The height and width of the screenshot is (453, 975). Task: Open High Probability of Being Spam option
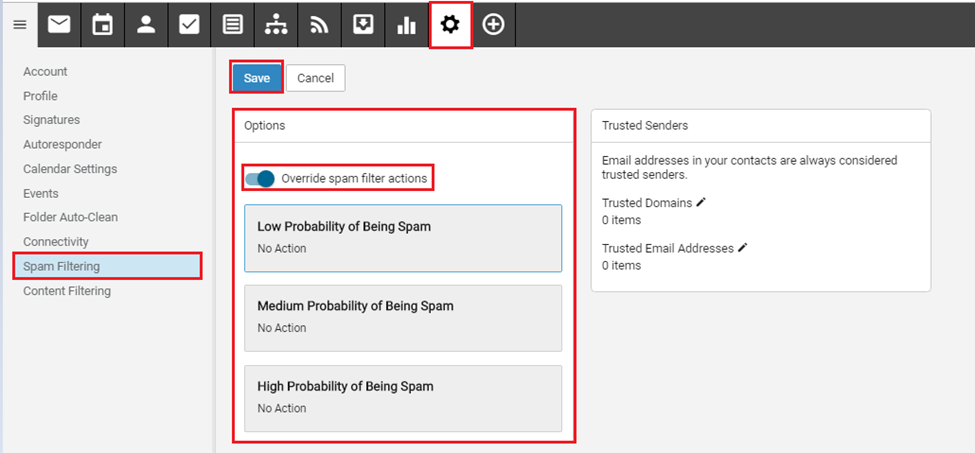403,398
